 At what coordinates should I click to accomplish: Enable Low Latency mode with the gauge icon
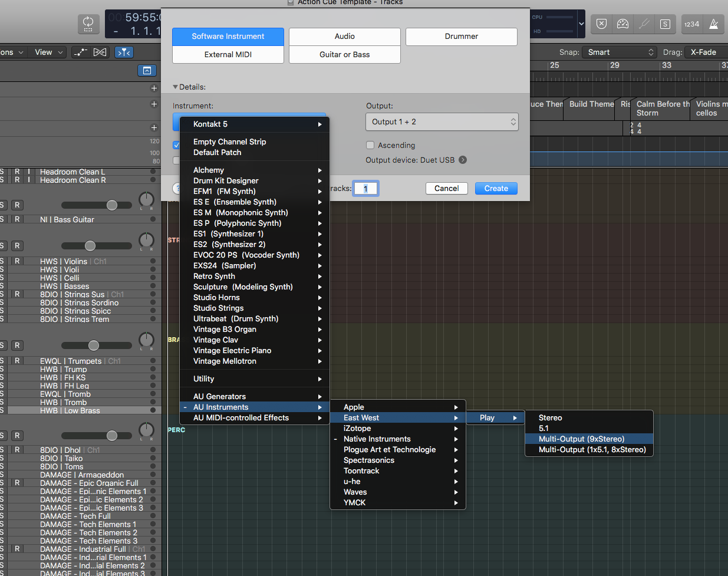coord(622,24)
